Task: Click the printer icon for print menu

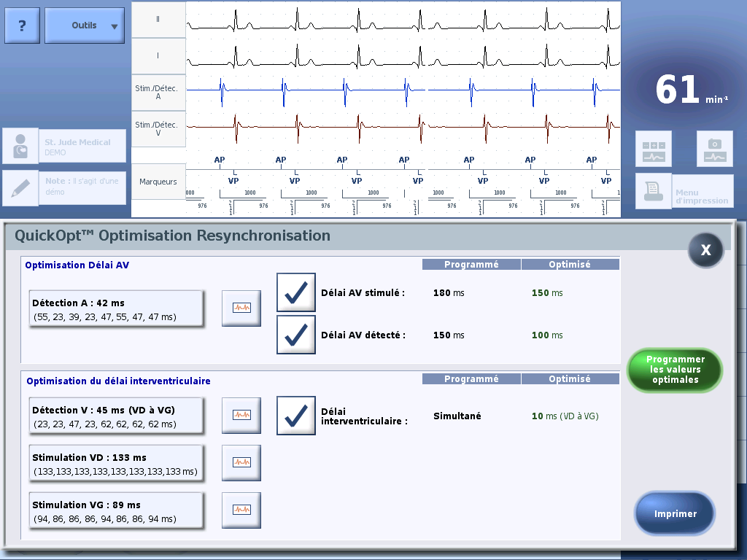Action: pyautogui.click(x=653, y=191)
